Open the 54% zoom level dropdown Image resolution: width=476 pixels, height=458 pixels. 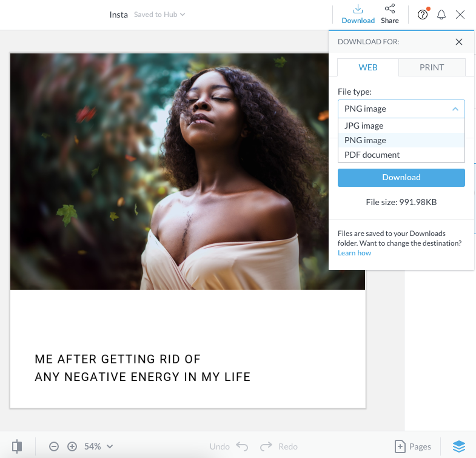click(99, 446)
